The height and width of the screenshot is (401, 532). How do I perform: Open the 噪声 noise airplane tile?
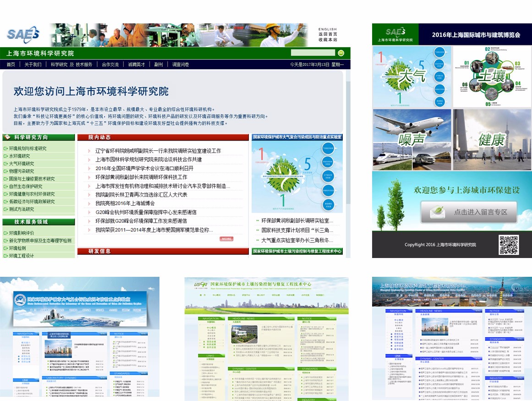[411, 139]
